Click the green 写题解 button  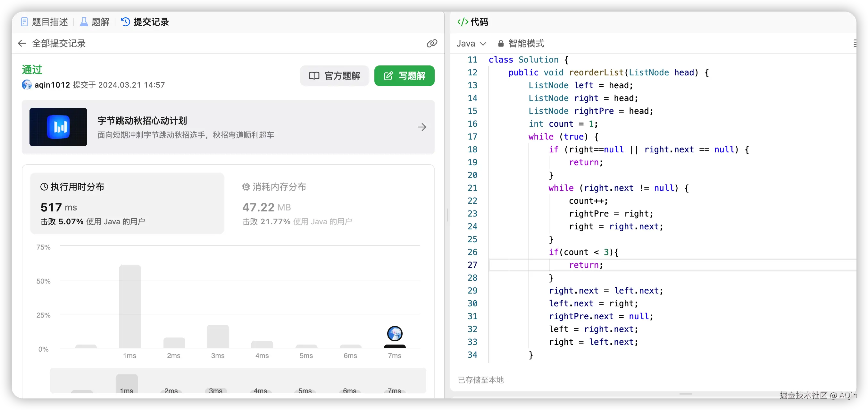[404, 75]
